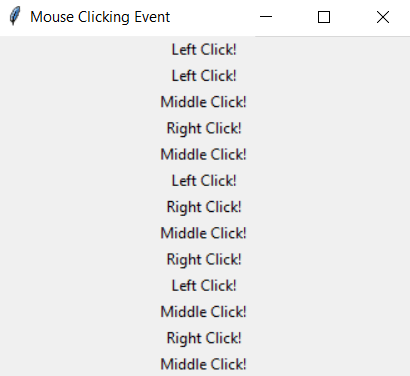Minimize the Mouse Clicking Event window
This screenshot has width=410, height=376.
[x=266, y=17]
